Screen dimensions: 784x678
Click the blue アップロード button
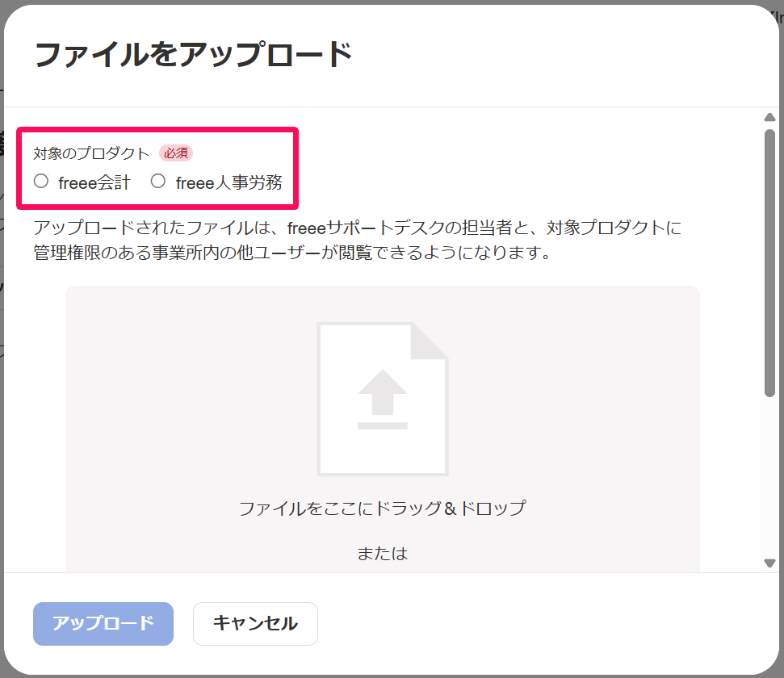point(103,623)
